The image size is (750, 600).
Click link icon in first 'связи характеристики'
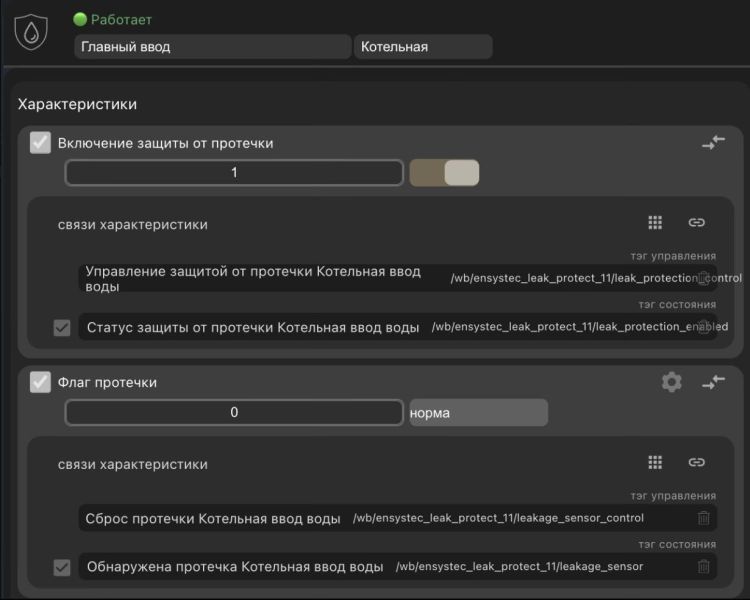tap(696, 222)
